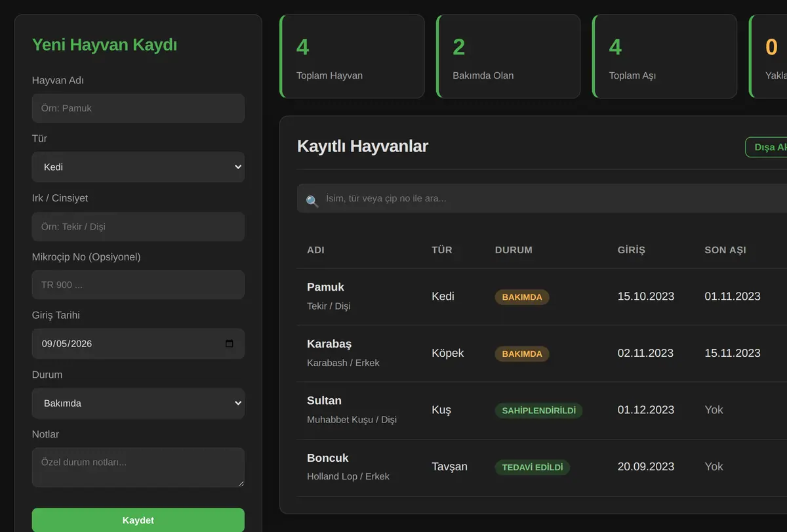Click the Toplam Hayvan stat card
Screen dimensions: 787x532
[x=352, y=56]
